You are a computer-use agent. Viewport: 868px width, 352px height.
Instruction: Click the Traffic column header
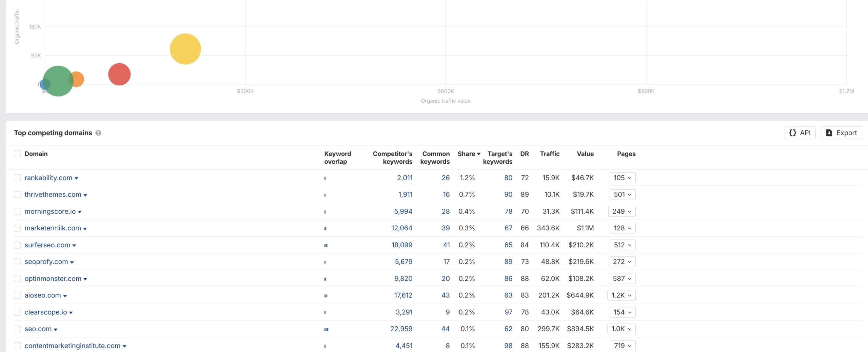[549, 154]
